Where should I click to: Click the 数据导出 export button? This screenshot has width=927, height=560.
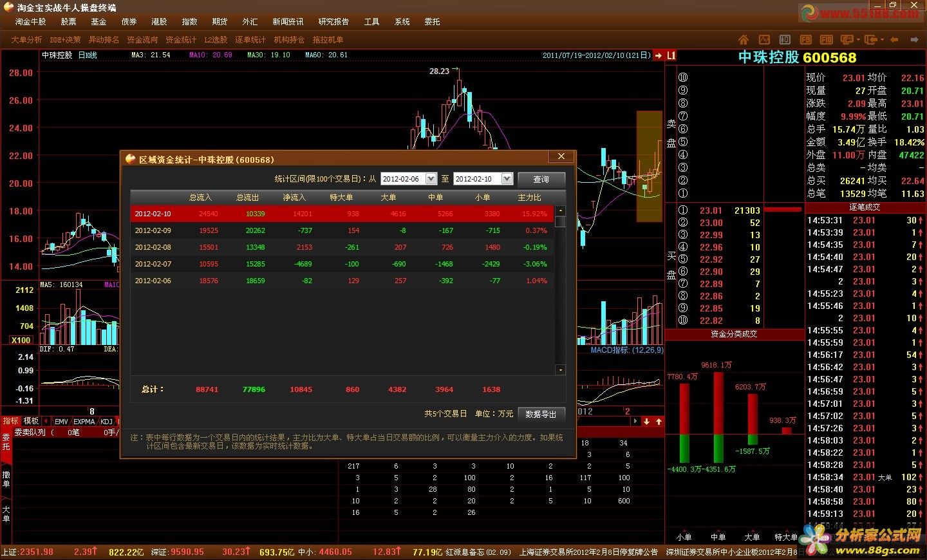coord(541,415)
